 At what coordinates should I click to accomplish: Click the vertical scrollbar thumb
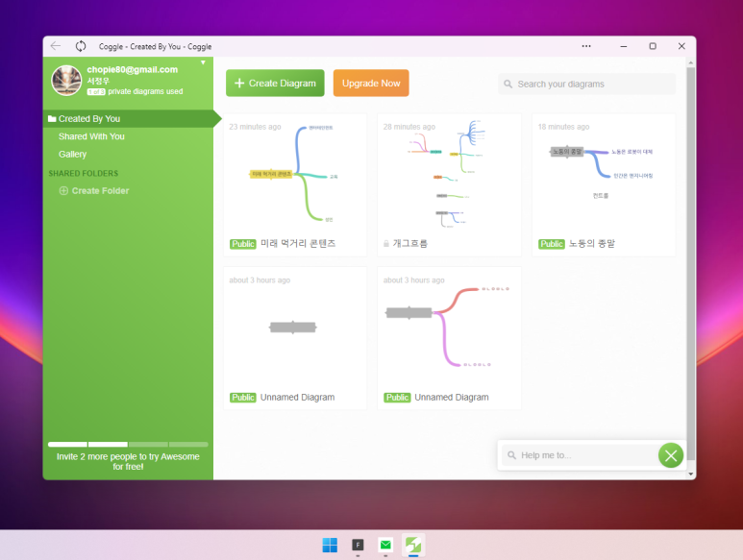691,263
